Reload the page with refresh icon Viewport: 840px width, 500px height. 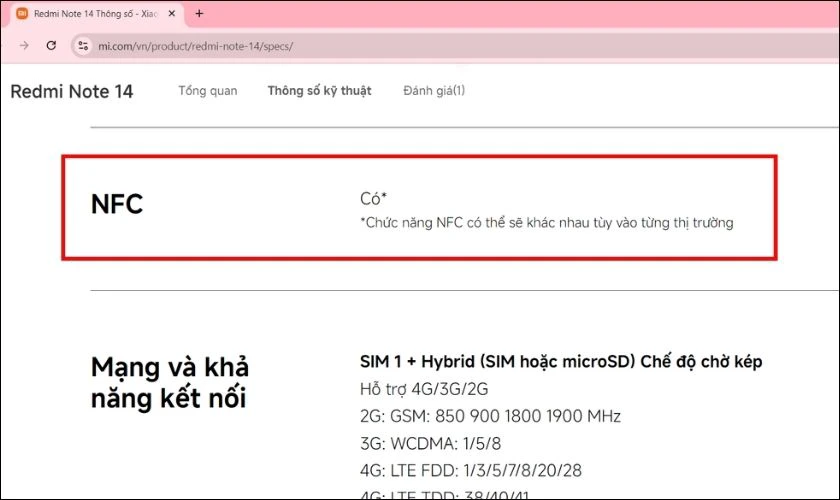coord(51,46)
